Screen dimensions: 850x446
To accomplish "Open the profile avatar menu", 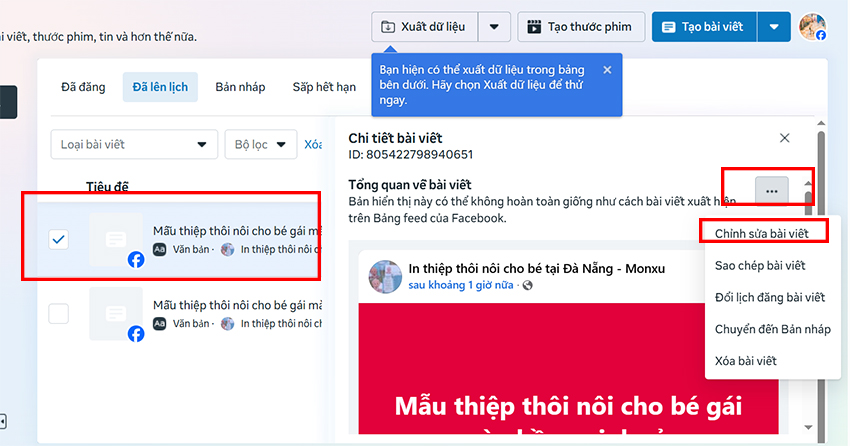I will [812, 27].
